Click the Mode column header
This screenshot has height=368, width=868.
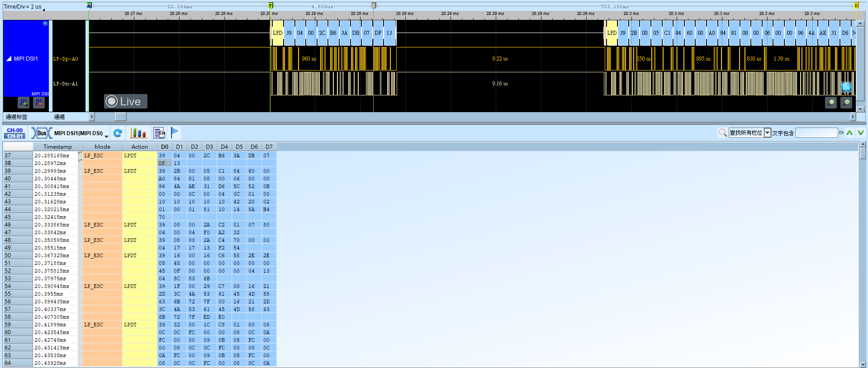pyautogui.click(x=102, y=146)
